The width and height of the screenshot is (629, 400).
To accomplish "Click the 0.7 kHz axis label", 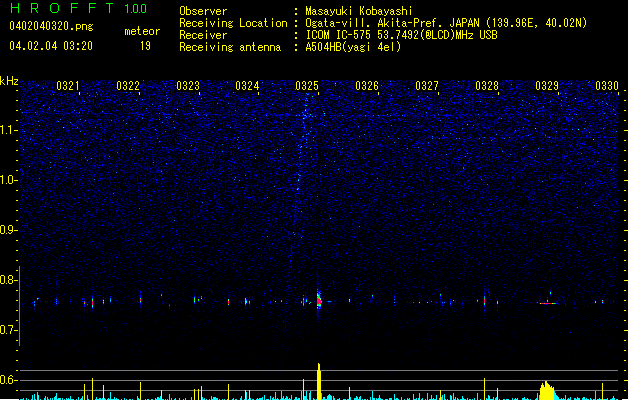I will point(8,330).
